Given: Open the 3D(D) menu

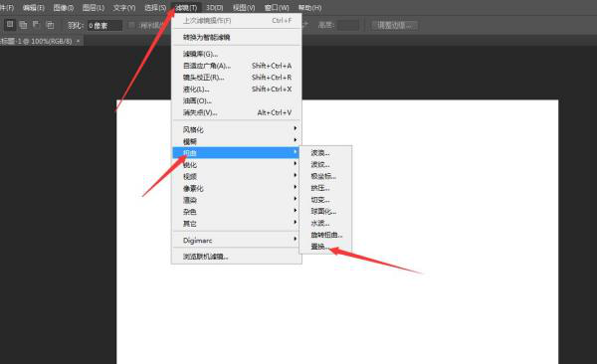Looking at the screenshot, I should pos(214,8).
